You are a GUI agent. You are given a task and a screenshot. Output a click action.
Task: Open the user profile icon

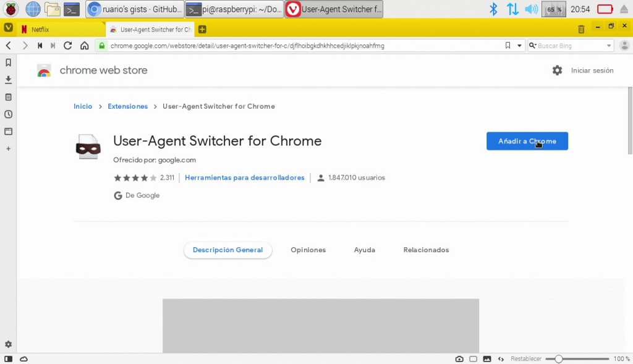click(624, 46)
